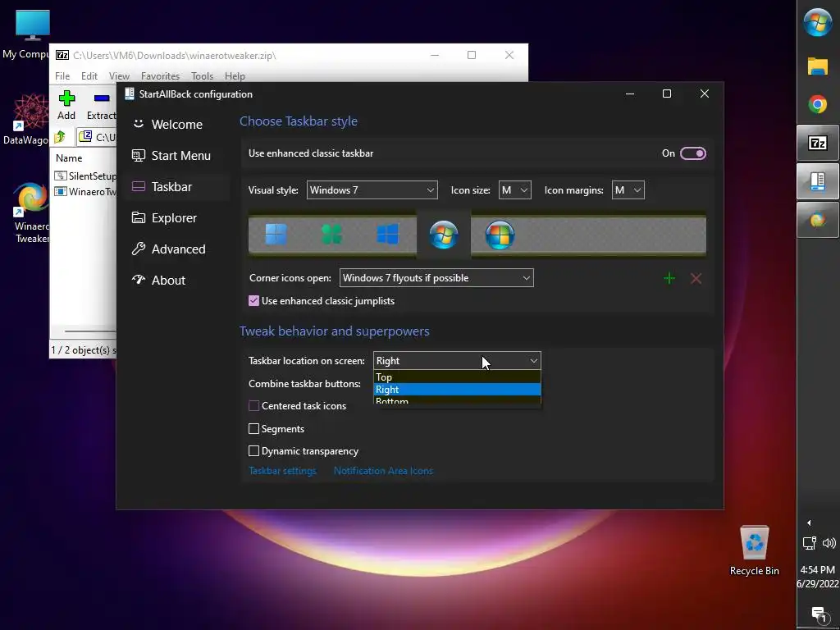This screenshot has height=630, width=840.
Task: Click the Welcome smiley icon in sidebar
Action: click(138, 124)
